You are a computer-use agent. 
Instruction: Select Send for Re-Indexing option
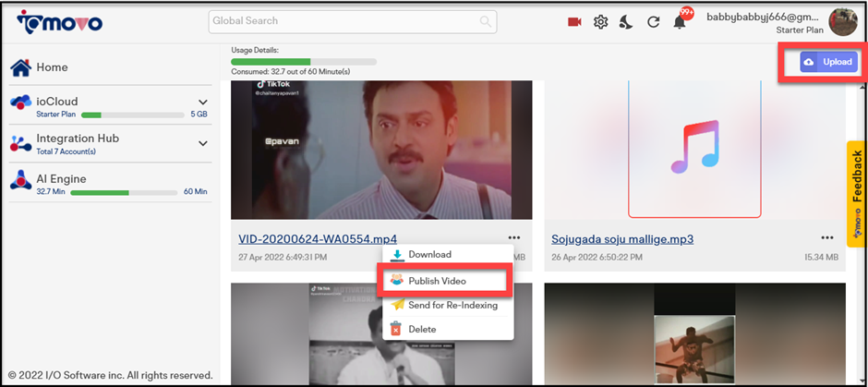pyautogui.click(x=448, y=305)
